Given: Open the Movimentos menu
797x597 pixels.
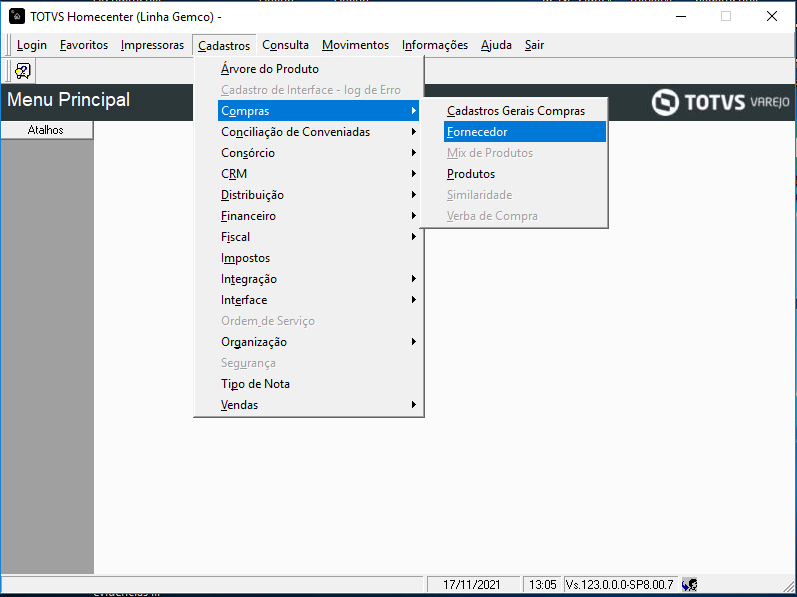Looking at the screenshot, I should coord(355,45).
